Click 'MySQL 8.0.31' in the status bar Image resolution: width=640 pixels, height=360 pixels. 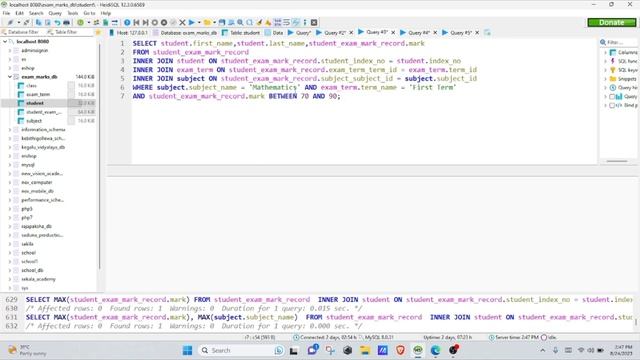(x=378, y=338)
